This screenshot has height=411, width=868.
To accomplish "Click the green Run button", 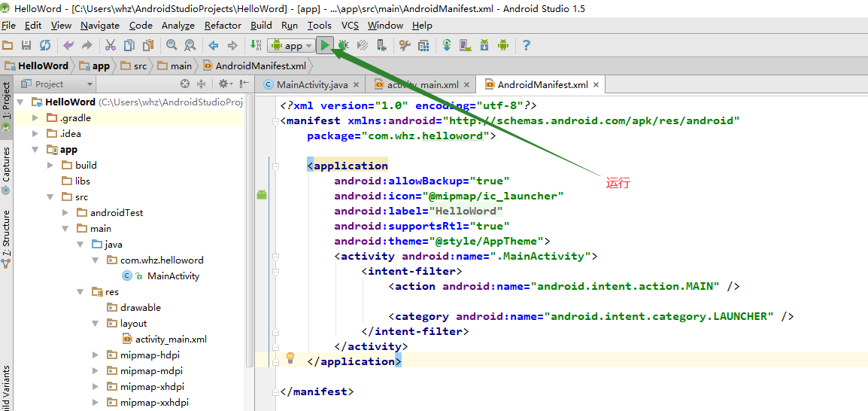I will [326, 45].
